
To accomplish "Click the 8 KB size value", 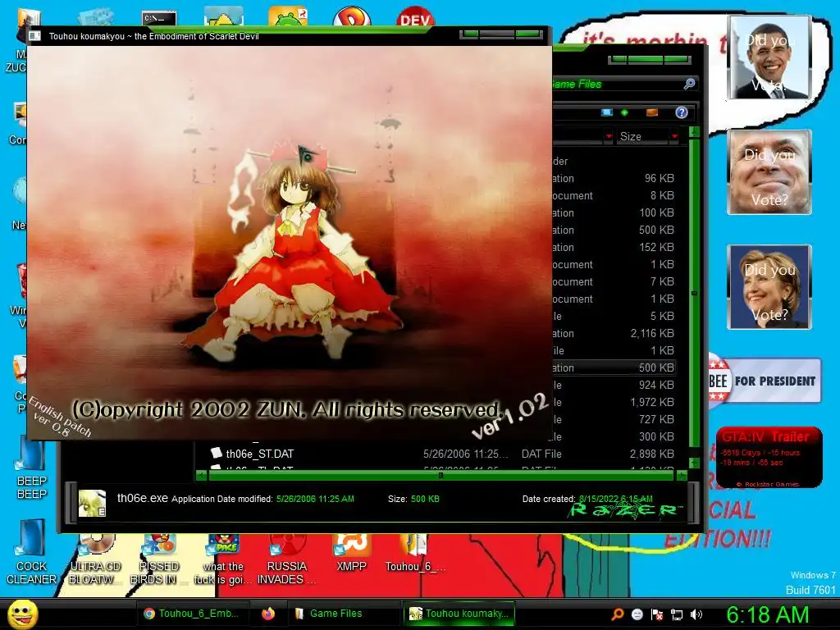I will coord(662,195).
